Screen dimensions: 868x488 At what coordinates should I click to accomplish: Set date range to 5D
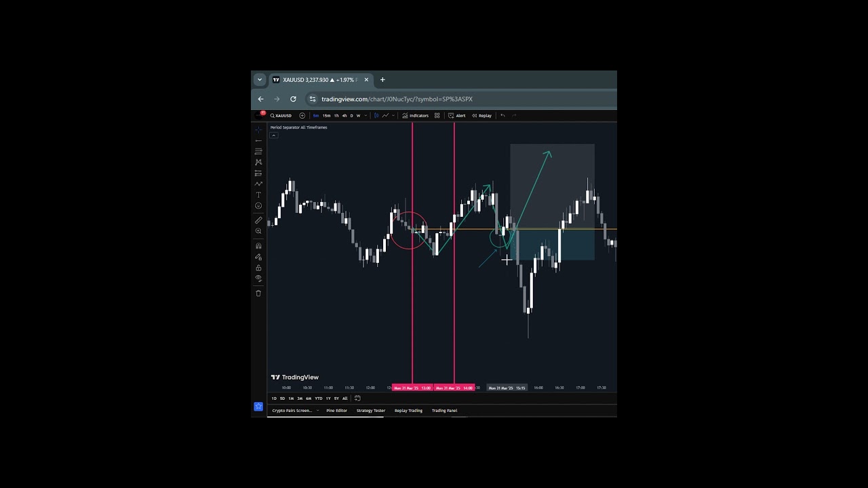click(282, 399)
